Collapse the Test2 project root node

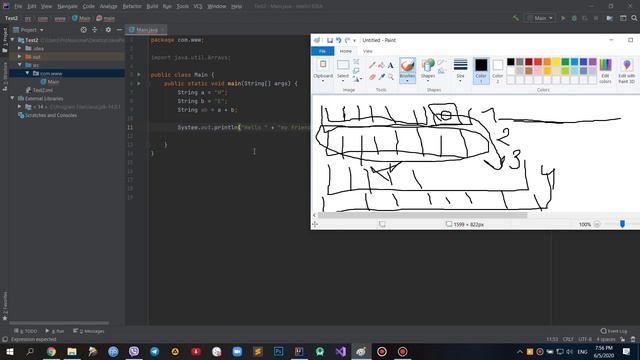[x=13, y=40]
